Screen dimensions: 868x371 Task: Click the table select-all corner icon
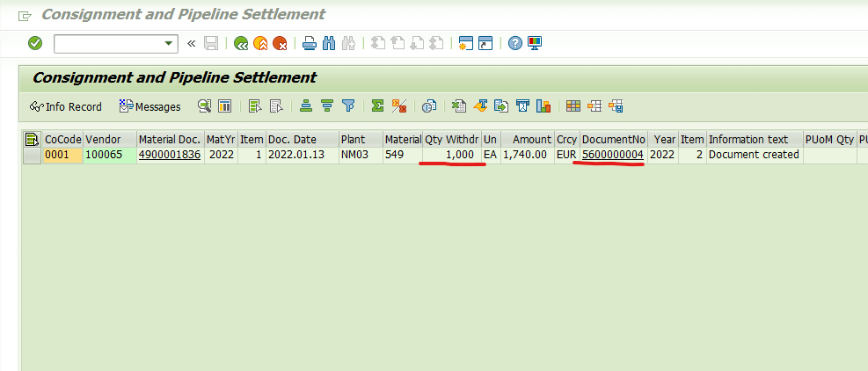click(x=33, y=139)
